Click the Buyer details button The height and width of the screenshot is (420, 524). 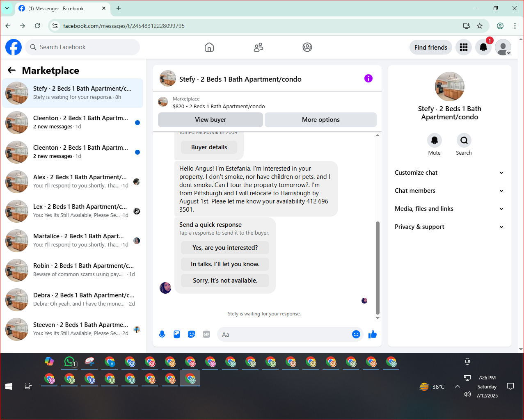(x=209, y=147)
